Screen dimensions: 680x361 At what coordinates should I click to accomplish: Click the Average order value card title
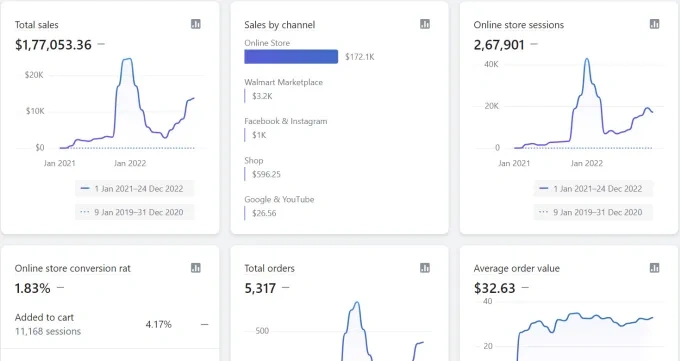[x=517, y=269]
